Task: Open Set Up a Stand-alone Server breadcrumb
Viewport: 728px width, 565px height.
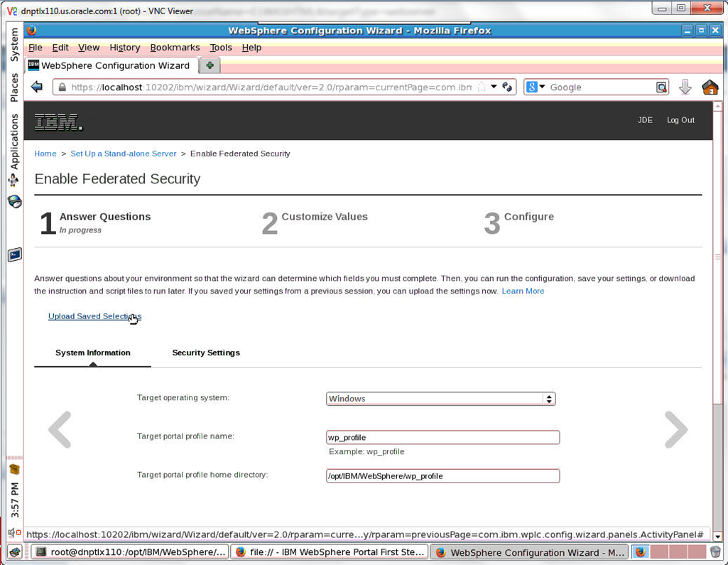Action: pyautogui.click(x=124, y=154)
